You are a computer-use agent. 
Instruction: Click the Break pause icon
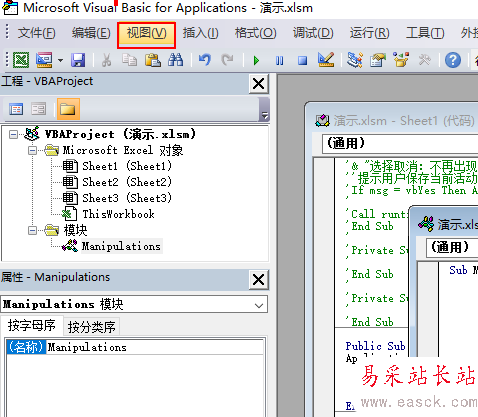click(x=280, y=60)
